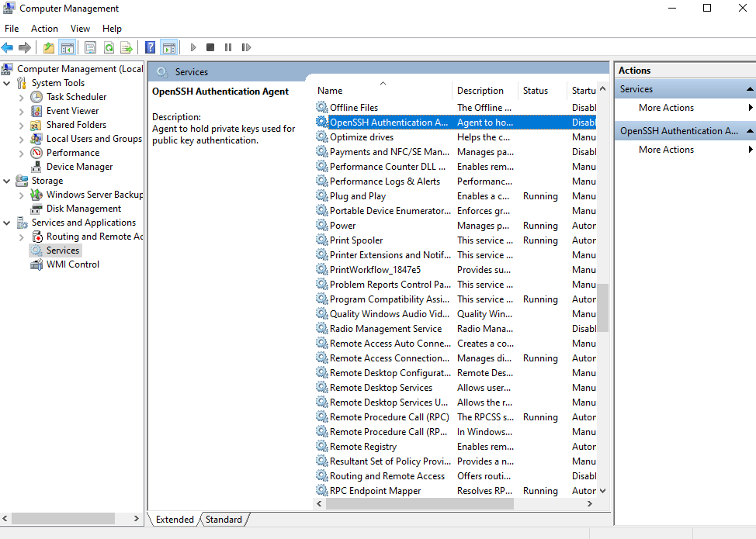Open the Help menu

coord(112,29)
